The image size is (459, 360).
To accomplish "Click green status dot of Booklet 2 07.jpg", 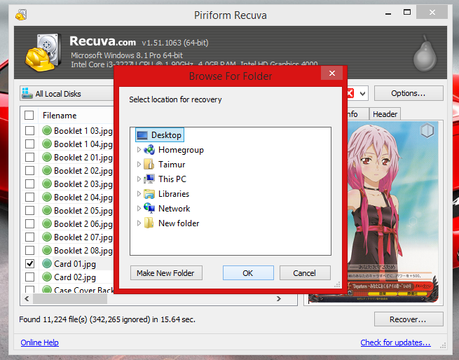I will pyautogui.click(x=47, y=237).
